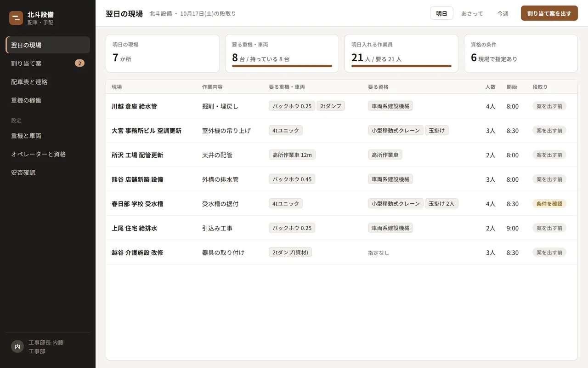Click the 玉掛け 2人 tag
588x368 pixels.
pyautogui.click(x=441, y=203)
